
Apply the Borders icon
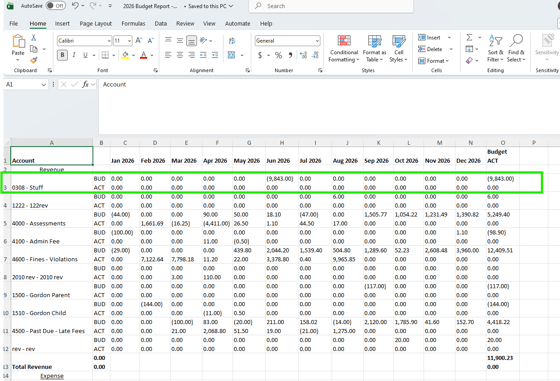click(x=105, y=55)
